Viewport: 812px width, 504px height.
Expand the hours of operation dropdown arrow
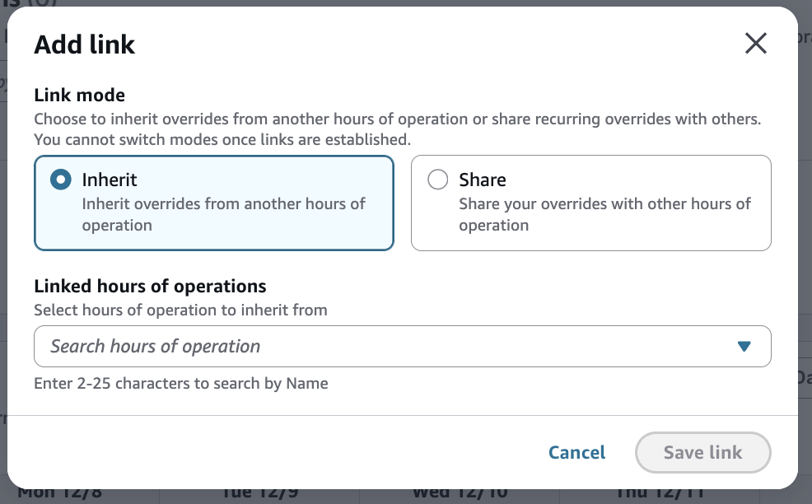click(744, 347)
